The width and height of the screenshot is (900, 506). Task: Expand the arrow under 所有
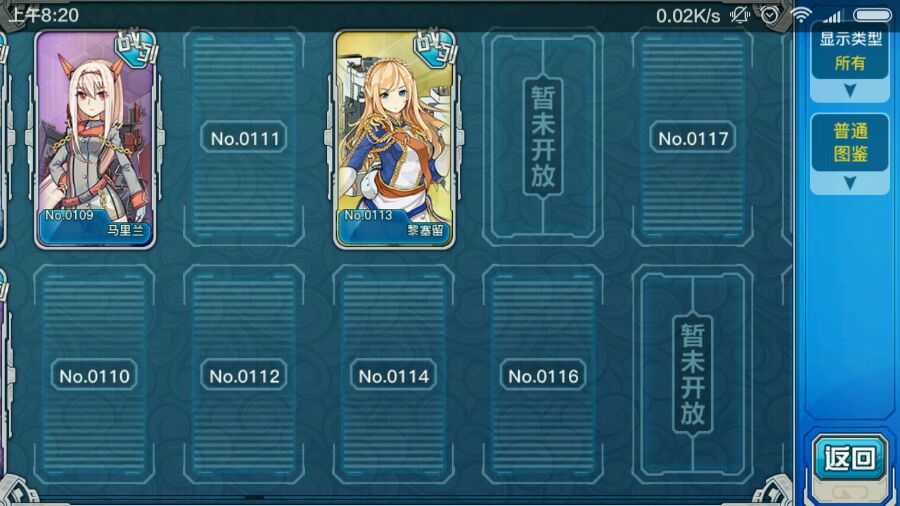(x=850, y=91)
